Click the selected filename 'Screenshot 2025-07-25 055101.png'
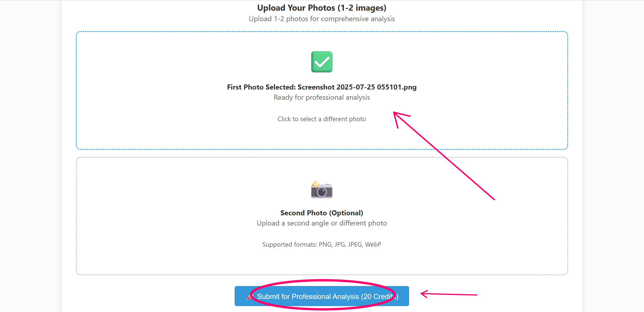This screenshot has width=644, height=312. 357,87
